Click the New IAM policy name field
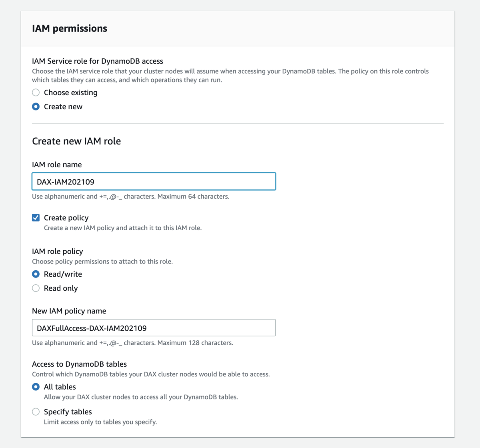Screen dimensions: 480x448 click(154, 327)
